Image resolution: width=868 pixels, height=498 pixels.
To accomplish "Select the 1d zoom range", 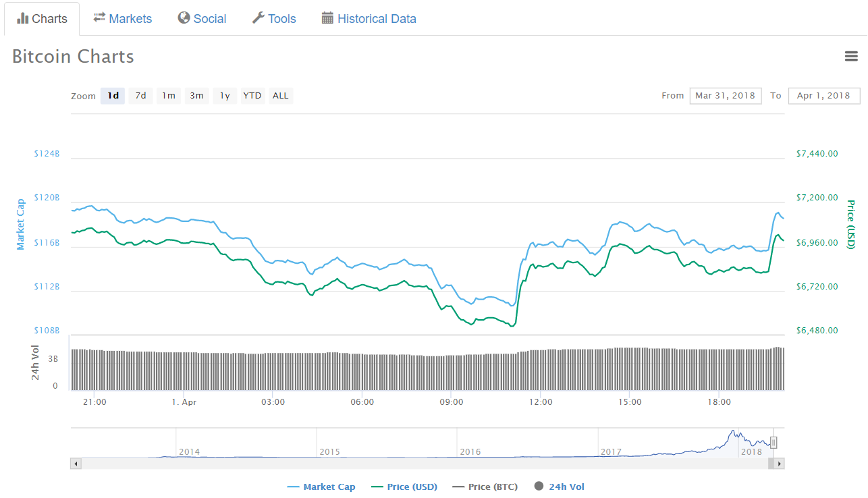I will click(x=113, y=96).
